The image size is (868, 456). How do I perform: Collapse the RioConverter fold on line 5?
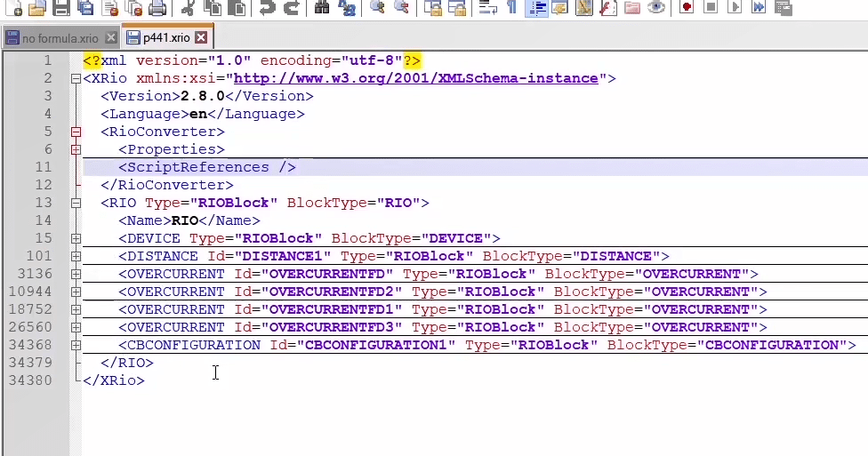pyautogui.click(x=76, y=132)
